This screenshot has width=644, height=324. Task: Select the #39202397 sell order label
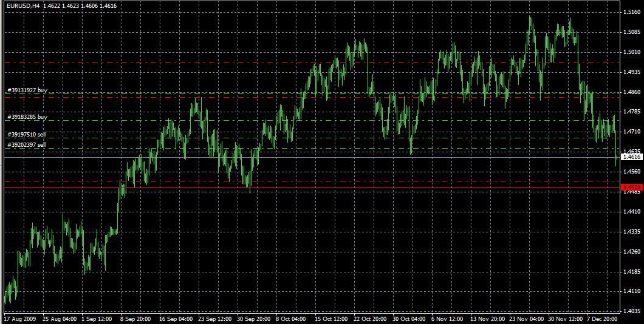click(27, 145)
